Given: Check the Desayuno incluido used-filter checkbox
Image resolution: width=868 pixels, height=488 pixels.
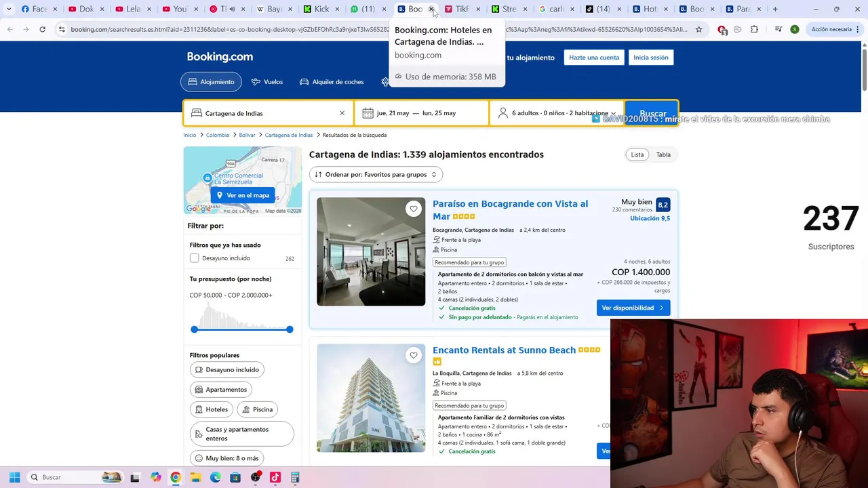Looking at the screenshot, I should point(195,258).
